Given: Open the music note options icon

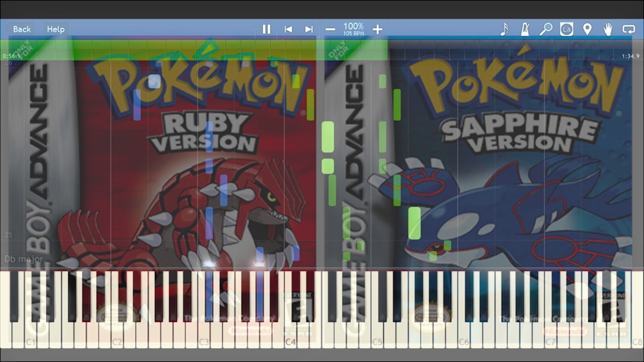Looking at the screenshot, I should [x=504, y=29].
